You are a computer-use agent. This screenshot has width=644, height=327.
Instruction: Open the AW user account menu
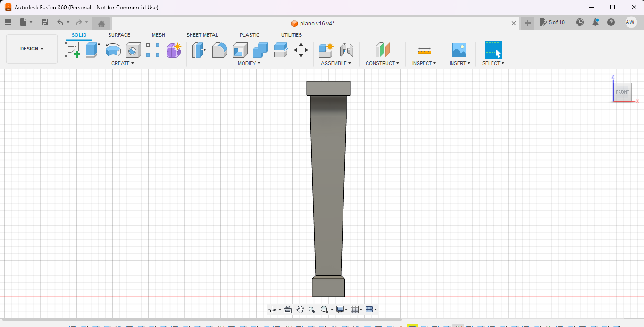click(x=630, y=22)
